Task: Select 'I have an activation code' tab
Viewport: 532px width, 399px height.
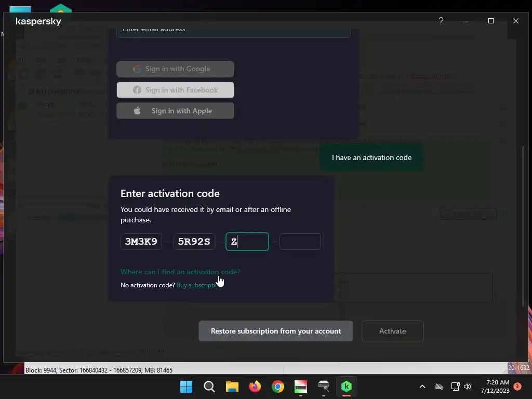Action: click(x=371, y=157)
